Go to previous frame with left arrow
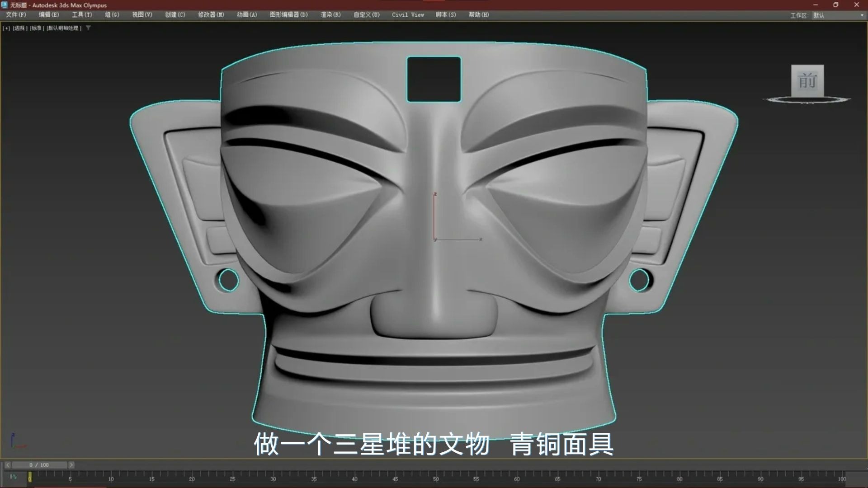Screen dimensions: 868x488 8,465
